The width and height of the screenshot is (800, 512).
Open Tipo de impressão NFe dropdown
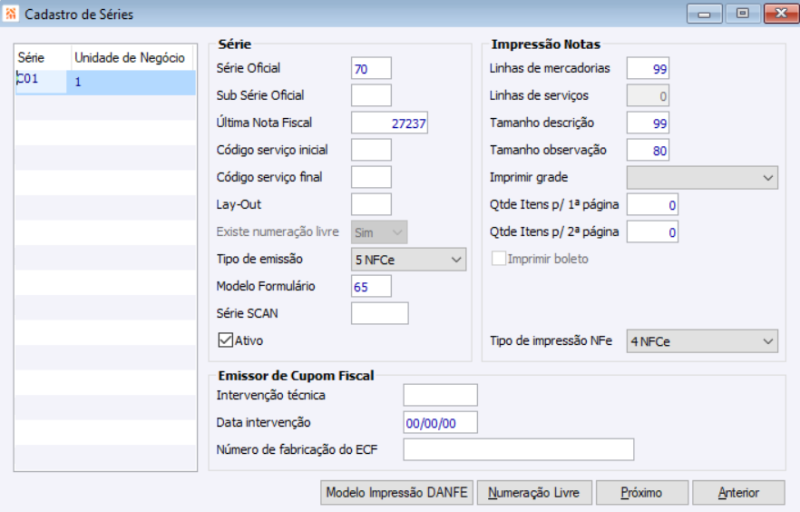coord(702,342)
